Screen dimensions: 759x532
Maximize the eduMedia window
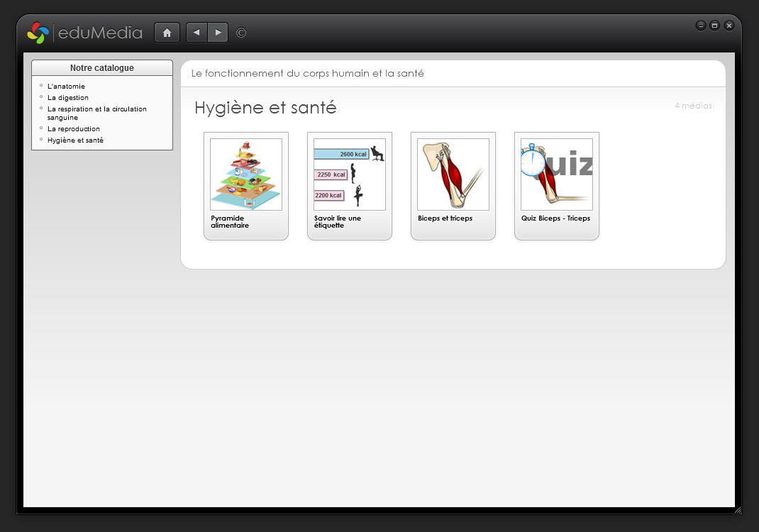point(714,26)
